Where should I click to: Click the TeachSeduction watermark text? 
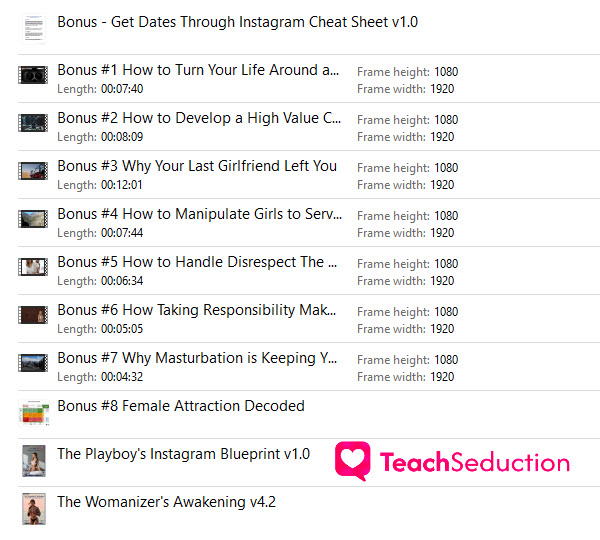(475, 462)
